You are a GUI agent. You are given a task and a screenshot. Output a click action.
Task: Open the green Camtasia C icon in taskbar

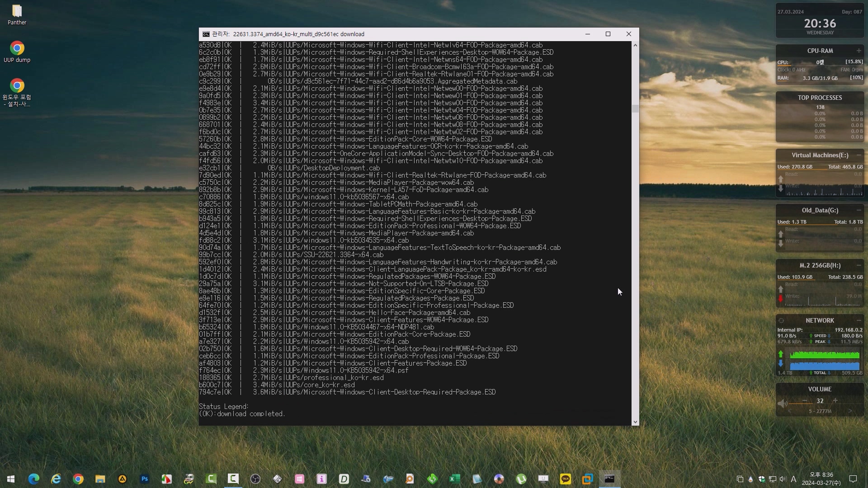click(211, 479)
